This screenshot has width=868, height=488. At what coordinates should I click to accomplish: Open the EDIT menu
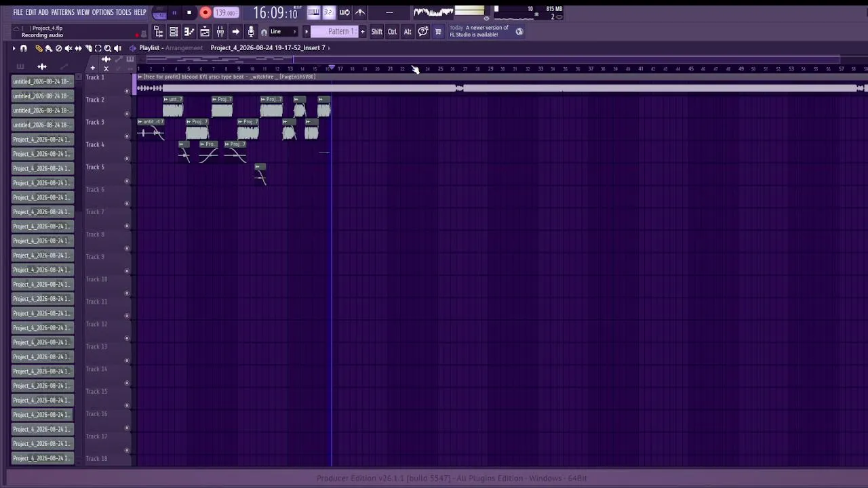tap(31, 12)
